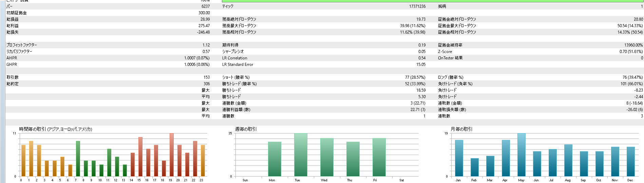Select the 総利益 value 275.47
The width and height of the screenshot is (644, 183).
[204, 26]
